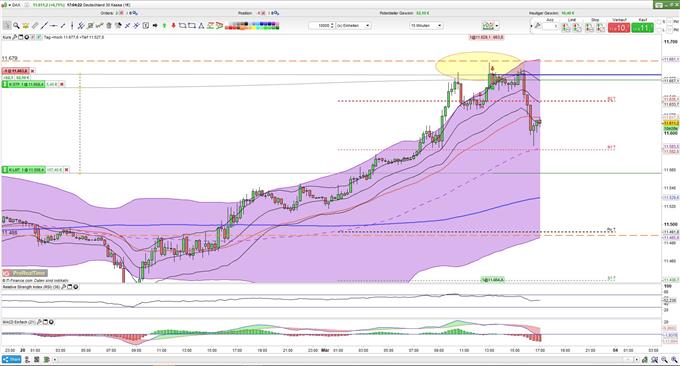
Task: Close all orders with the Orders red x
Action: 121,13
